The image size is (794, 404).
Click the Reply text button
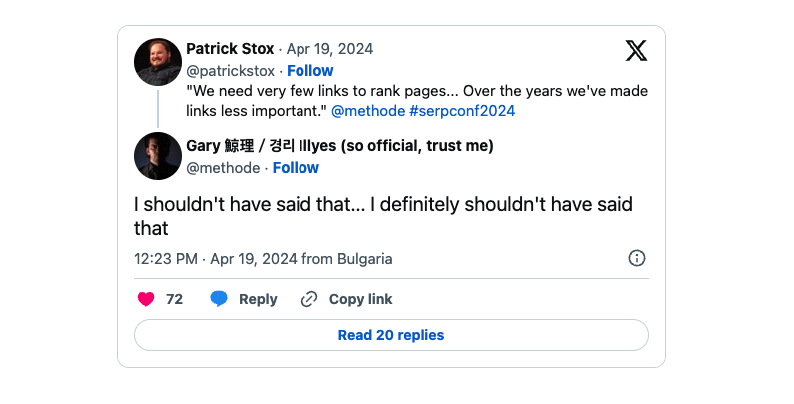(258, 299)
